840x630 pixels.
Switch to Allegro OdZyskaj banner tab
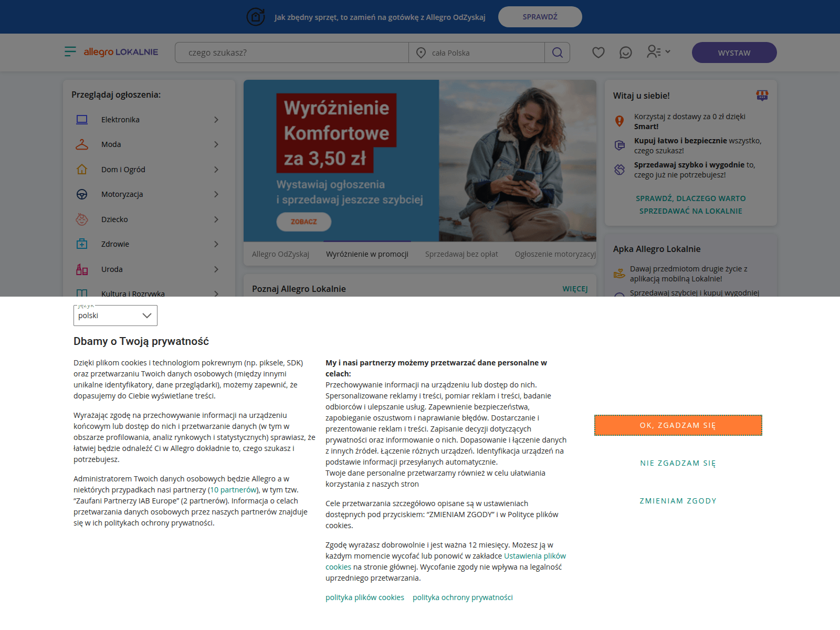click(x=280, y=254)
